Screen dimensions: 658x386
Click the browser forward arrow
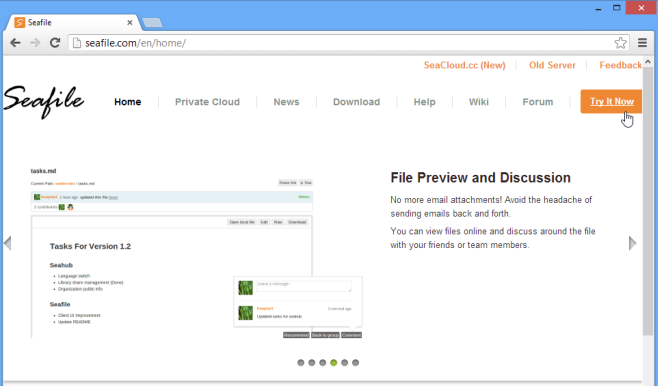(35, 43)
